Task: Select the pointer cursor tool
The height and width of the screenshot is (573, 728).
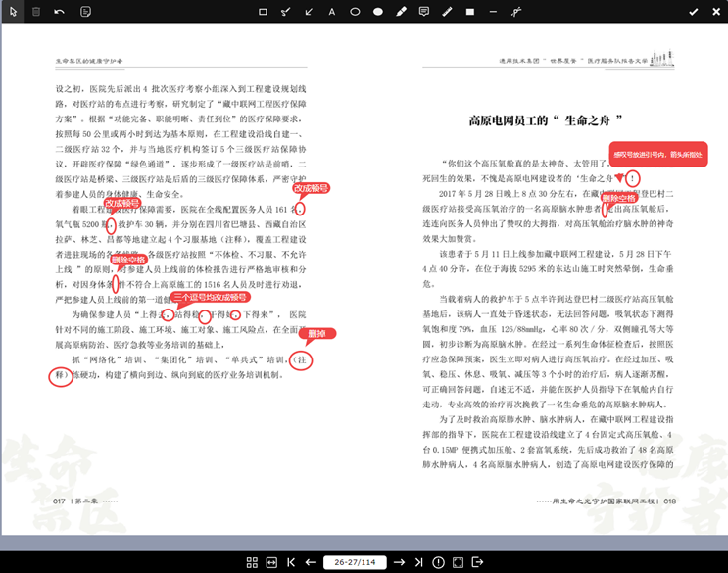Action: (13, 12)
